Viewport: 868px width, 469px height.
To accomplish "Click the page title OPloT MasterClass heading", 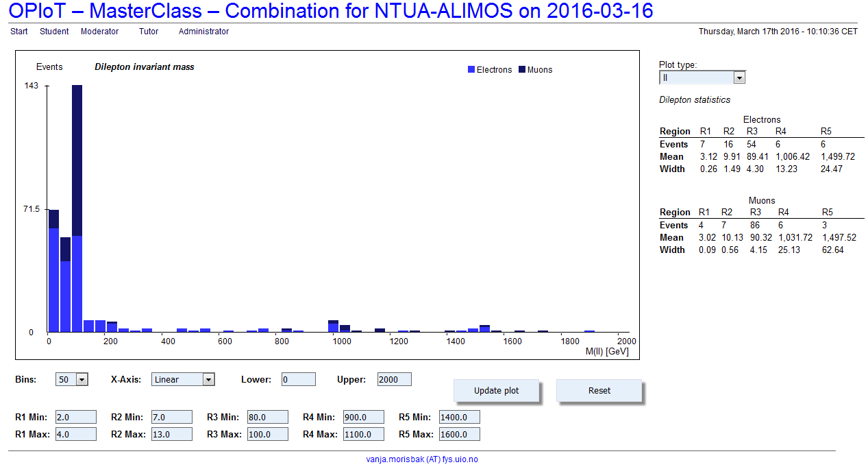I will point(332,11).
